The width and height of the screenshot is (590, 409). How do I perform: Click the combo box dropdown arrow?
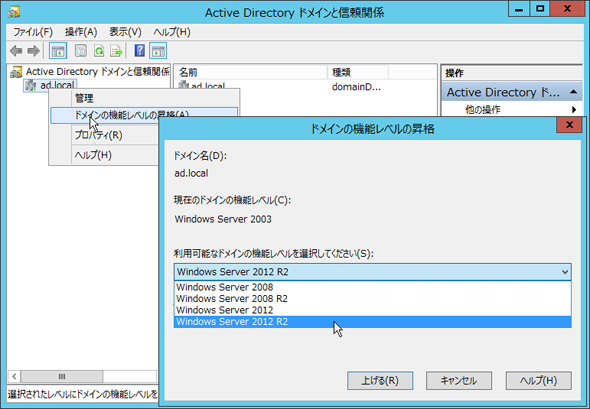[564, 272]
